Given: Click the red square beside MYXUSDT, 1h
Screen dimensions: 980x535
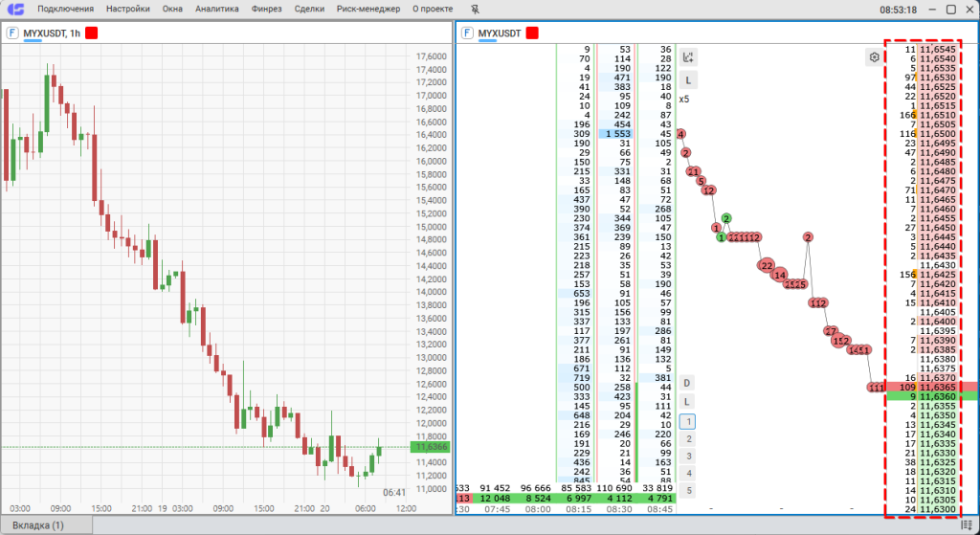Looking at the screenshot, I should [92, 33].
